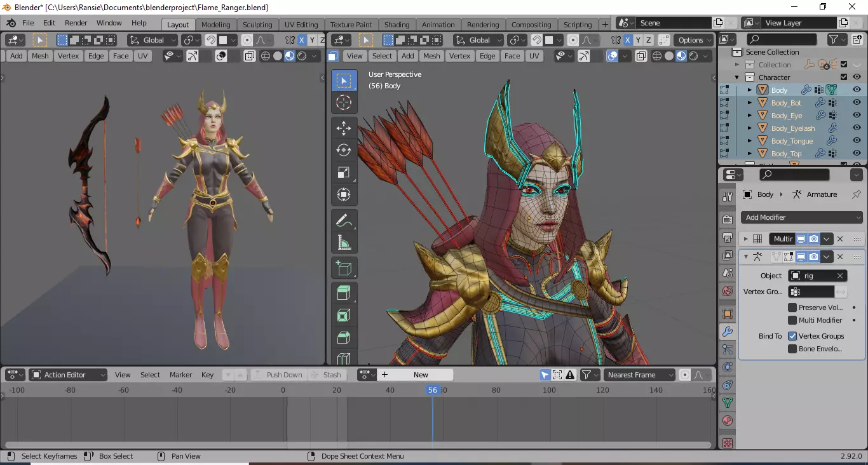Select the Transform tool

coord(344,194)
